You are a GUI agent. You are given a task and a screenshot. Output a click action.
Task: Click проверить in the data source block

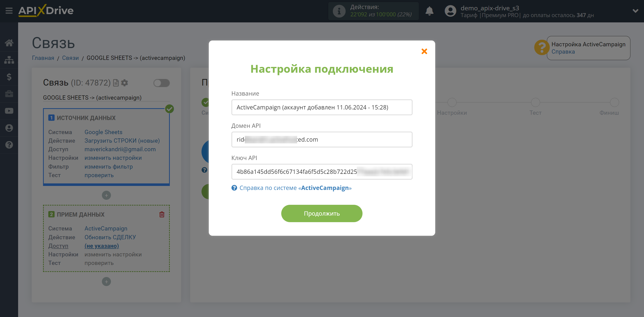point(99,175)
